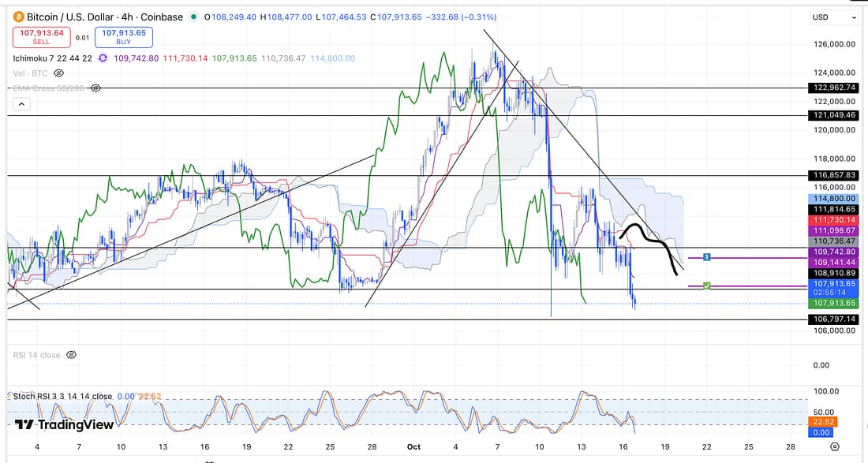This screenshot has height=463, width=868.
Task: Click the green checkmark marker on purple line
Action: point(708,286)
